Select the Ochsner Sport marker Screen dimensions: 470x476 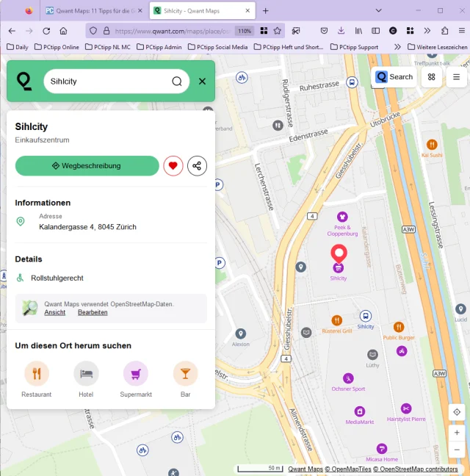[x=348, y=378]
